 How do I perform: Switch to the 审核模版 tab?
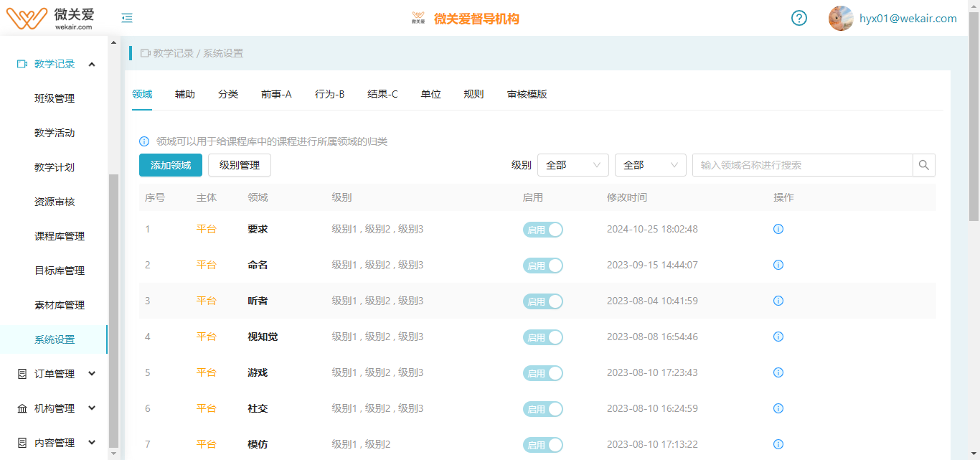tap(527, 94)
